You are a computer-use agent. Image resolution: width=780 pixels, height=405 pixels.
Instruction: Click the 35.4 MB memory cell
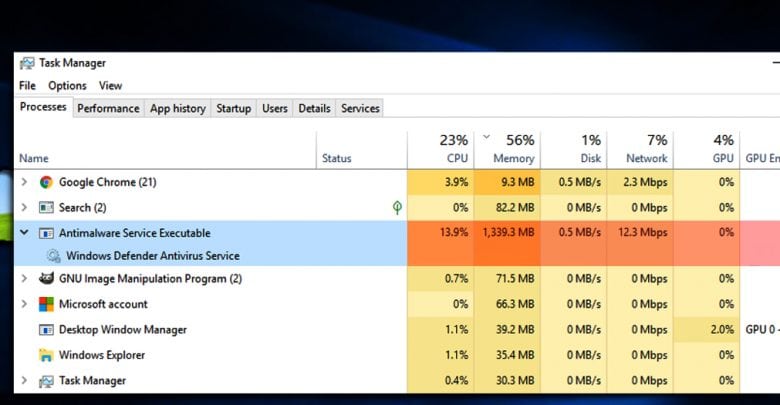coord(507,355)
